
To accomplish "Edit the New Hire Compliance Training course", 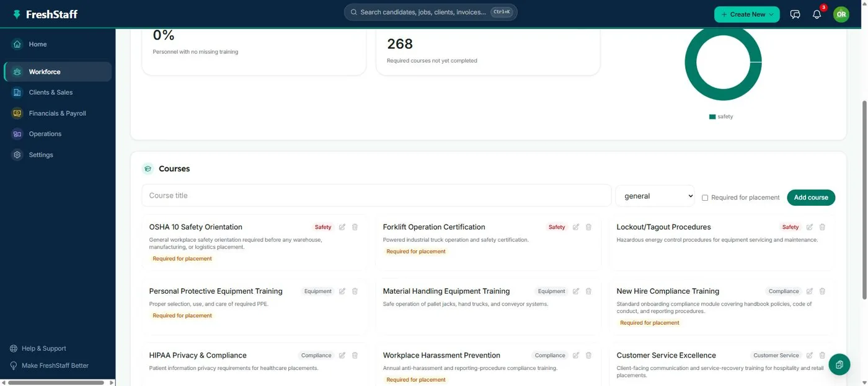I will [x=810, y=291].
